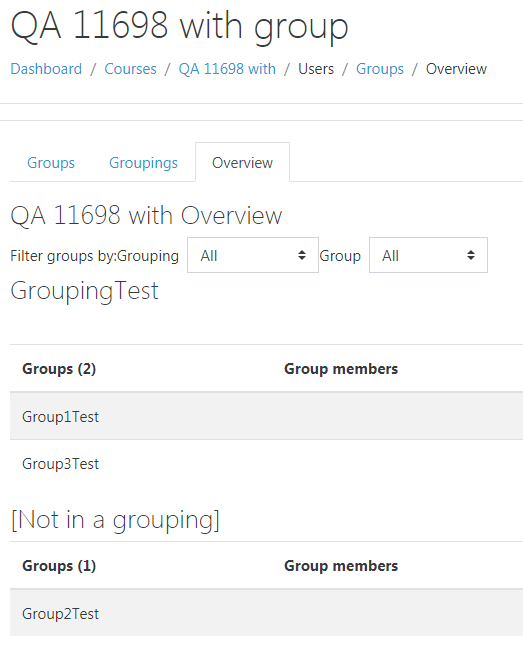
Task: Click the Groups (2) column header
Action: [x=59, y=368]
